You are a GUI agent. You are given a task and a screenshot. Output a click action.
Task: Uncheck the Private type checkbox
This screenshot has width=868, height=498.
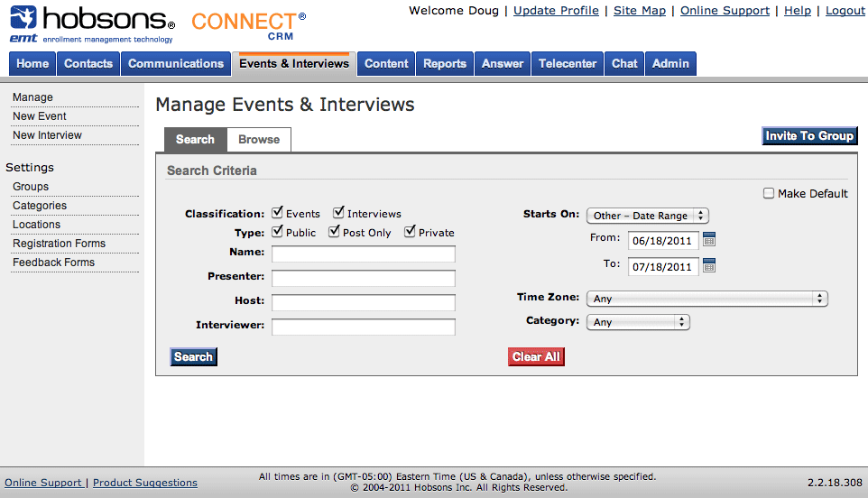pyautogui.click(x=410, y=231)
